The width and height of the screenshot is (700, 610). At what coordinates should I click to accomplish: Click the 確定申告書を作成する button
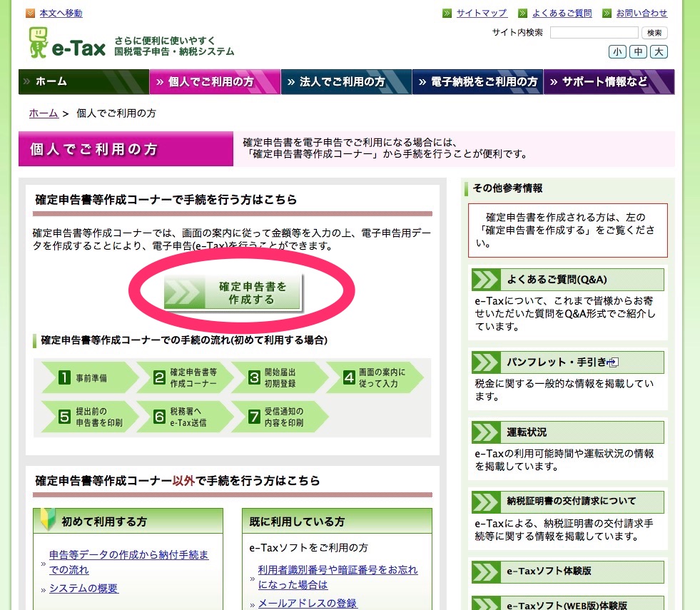233,293
